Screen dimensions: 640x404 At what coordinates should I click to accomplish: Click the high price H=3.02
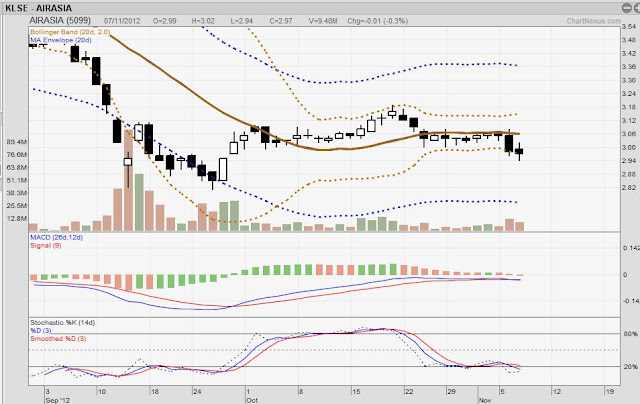(x=203, y=21)
